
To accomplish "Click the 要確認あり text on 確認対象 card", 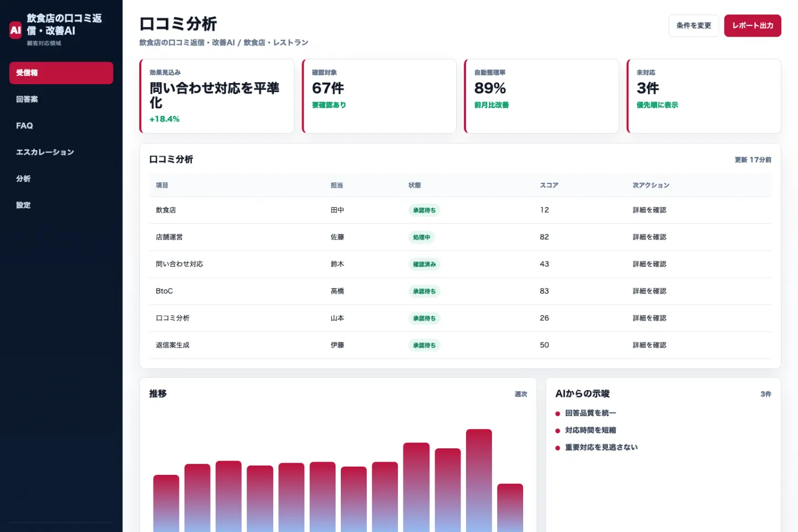I will 329,105.
